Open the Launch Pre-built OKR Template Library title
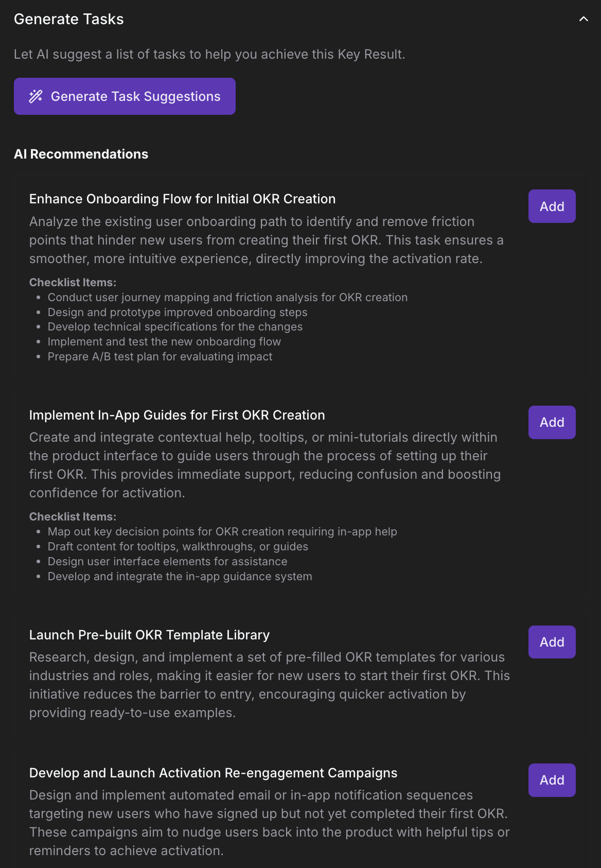 (149, 635)
